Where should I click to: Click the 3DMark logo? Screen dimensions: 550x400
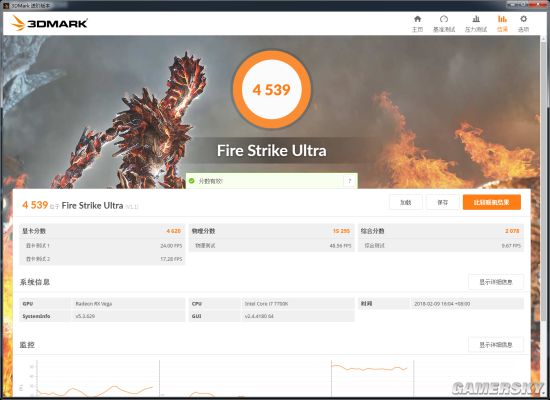click(x=49, y=23)
